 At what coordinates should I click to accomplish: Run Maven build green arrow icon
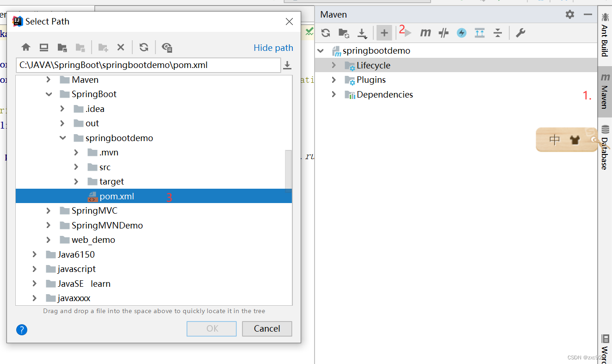tap(407, 33)
